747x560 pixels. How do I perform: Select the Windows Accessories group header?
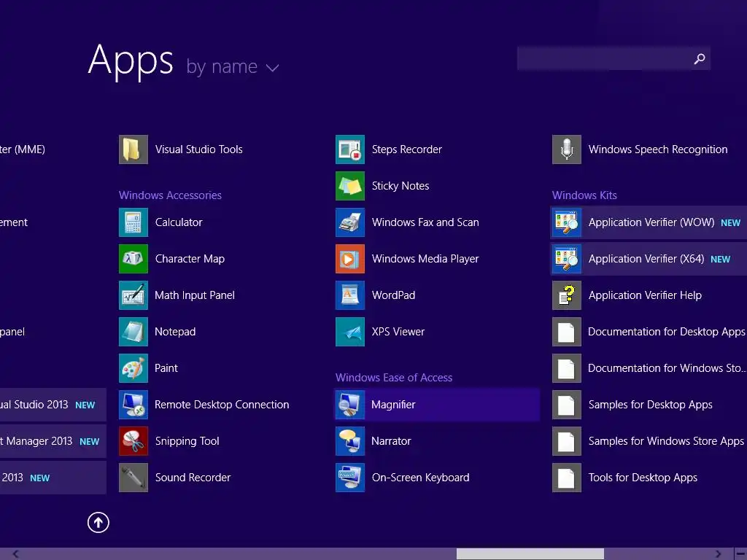tap(170, 195)
